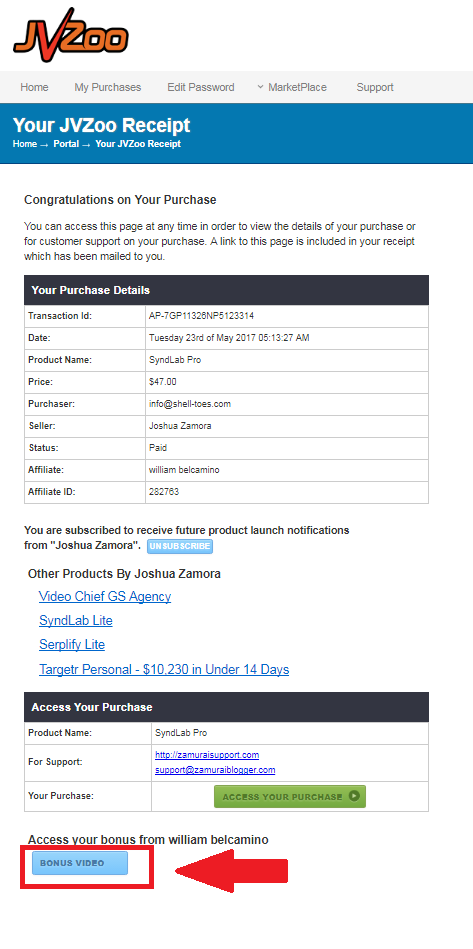Expand MarketPlace dropdown chevron

260,87
